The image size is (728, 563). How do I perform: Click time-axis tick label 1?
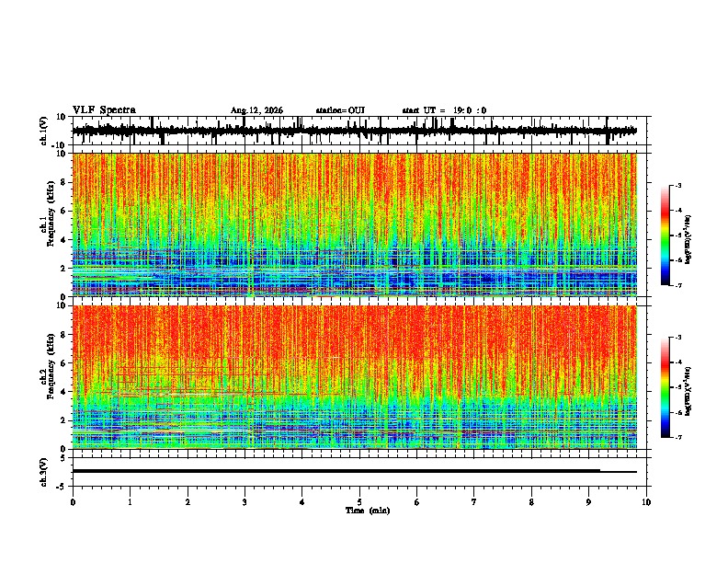130,502
